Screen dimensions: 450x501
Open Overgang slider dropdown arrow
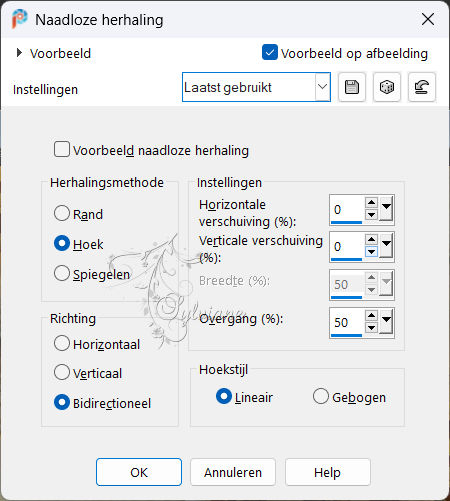point(386,321)
